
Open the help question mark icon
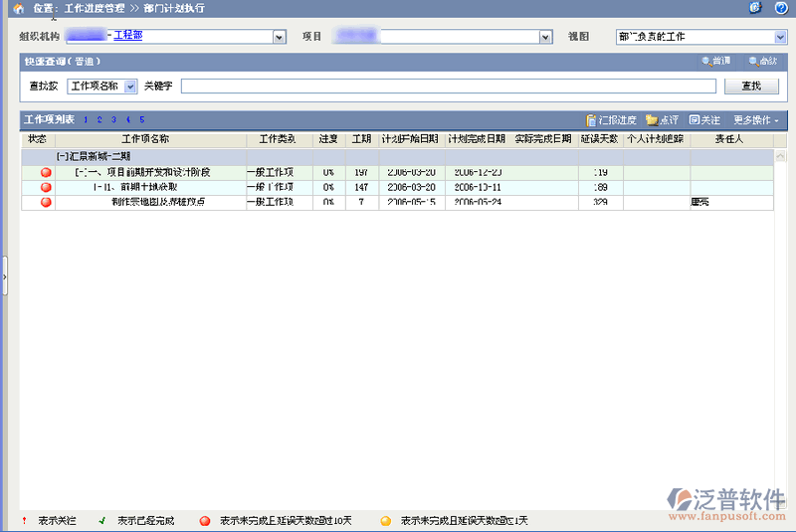coord(782,8)
